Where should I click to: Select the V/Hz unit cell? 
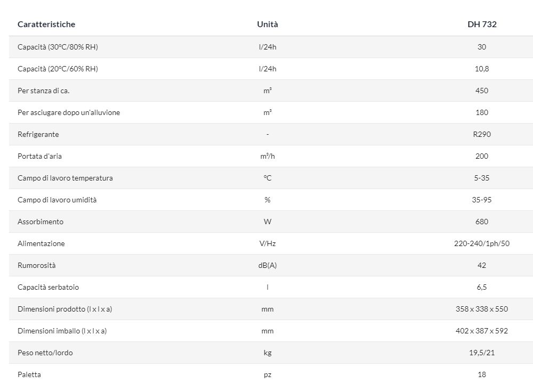tap(268, 243)
